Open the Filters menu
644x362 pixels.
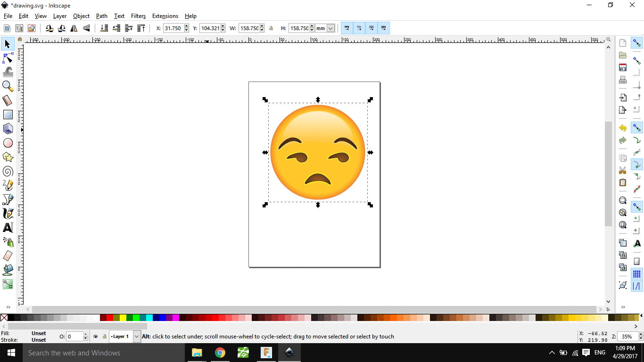tap(138, 16)
